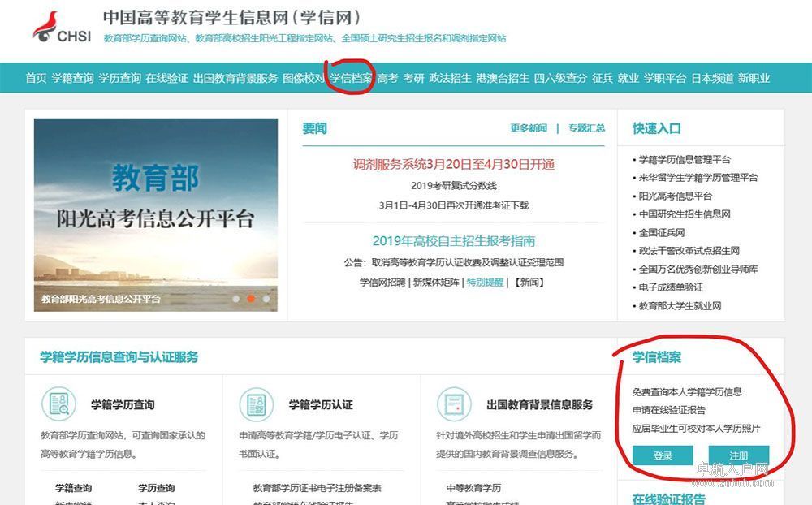This screenshot has height=505, width=812.
Task: Open 就业 in navigation bar
Action: (x=628, y=78)
